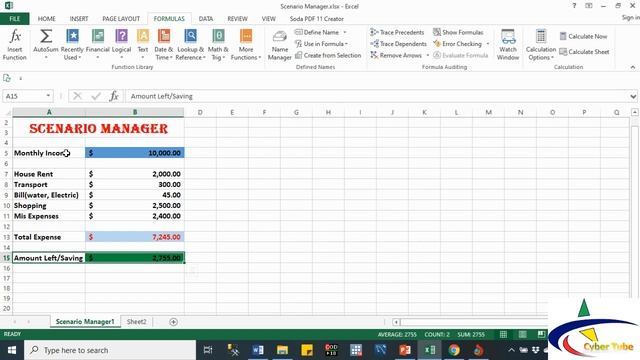Click the formula bar fx button
The width and height of the screenshot is (640, 360).
[114, 96]
